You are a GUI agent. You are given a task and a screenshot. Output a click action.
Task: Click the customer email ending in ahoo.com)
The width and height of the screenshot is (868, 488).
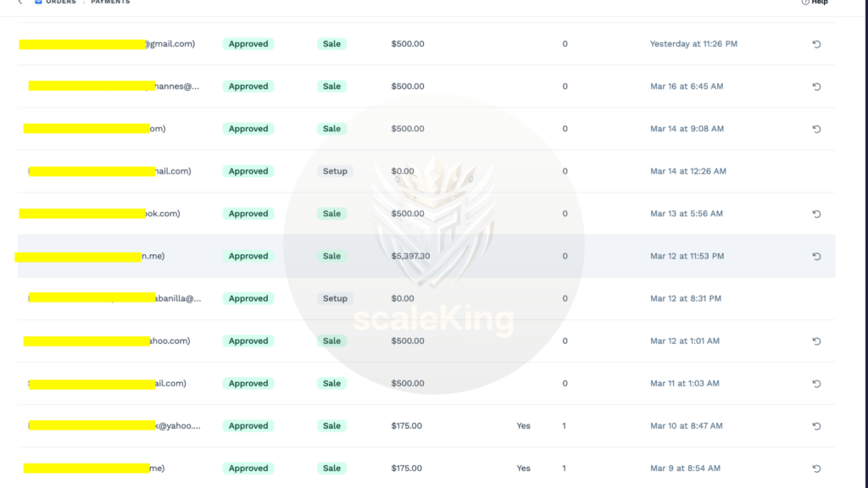(107, 341)
